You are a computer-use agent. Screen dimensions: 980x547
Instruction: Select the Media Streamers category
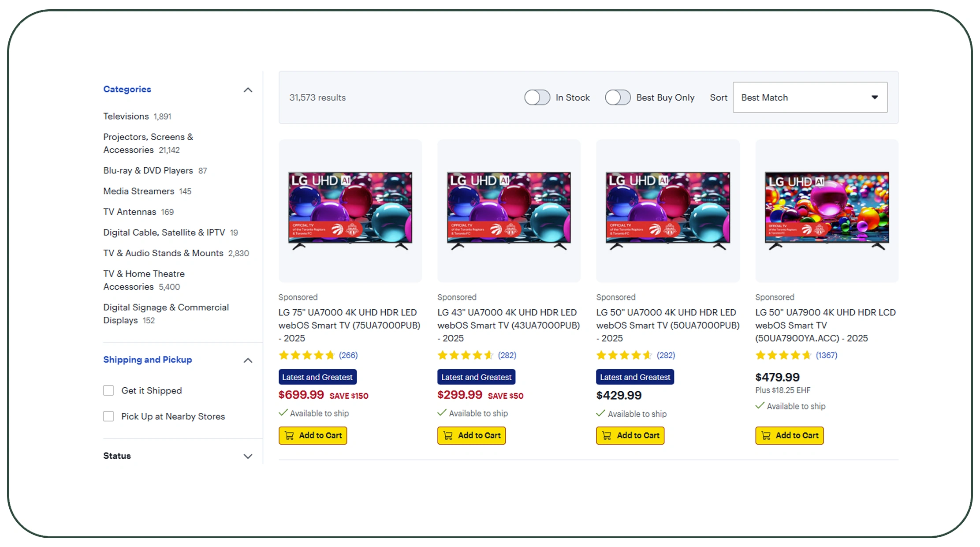tap(138, 191)
